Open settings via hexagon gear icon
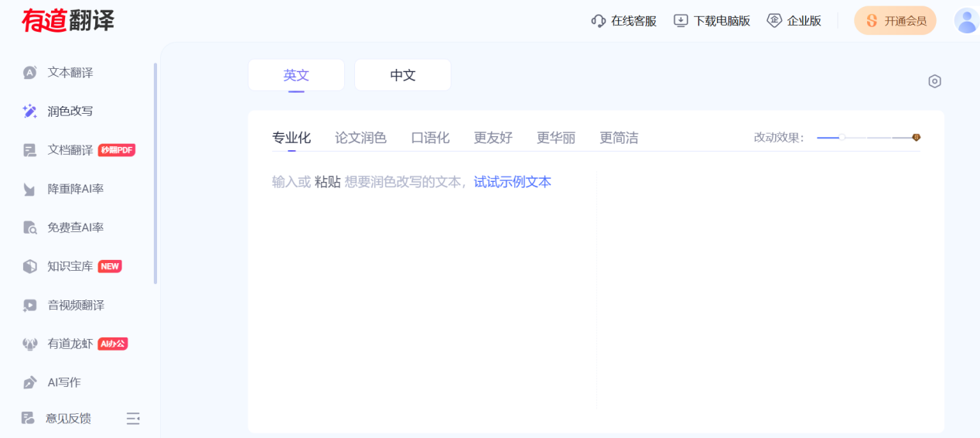 click(x=934, y=81)
